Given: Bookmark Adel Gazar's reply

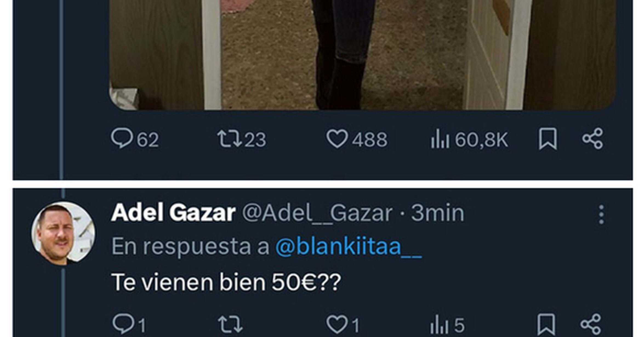Looking at the screenshot, I should point(546,325).
